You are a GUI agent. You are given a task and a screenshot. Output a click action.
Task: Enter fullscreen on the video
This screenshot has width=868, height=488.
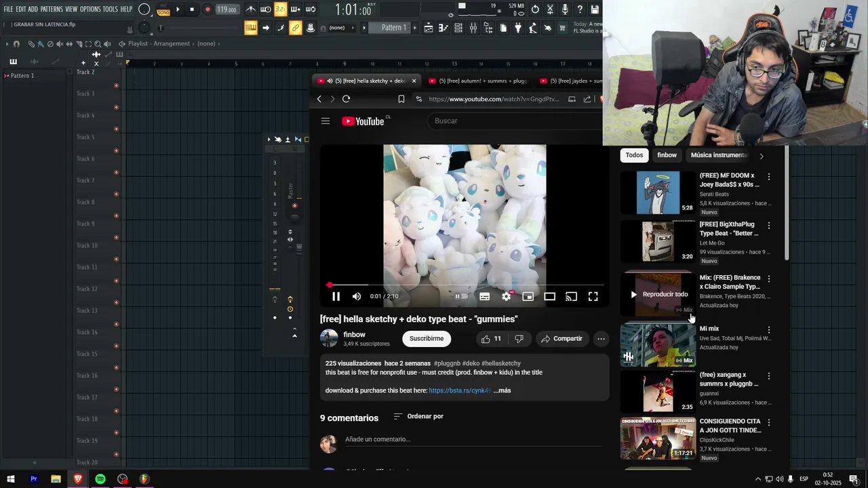point(593,296)
